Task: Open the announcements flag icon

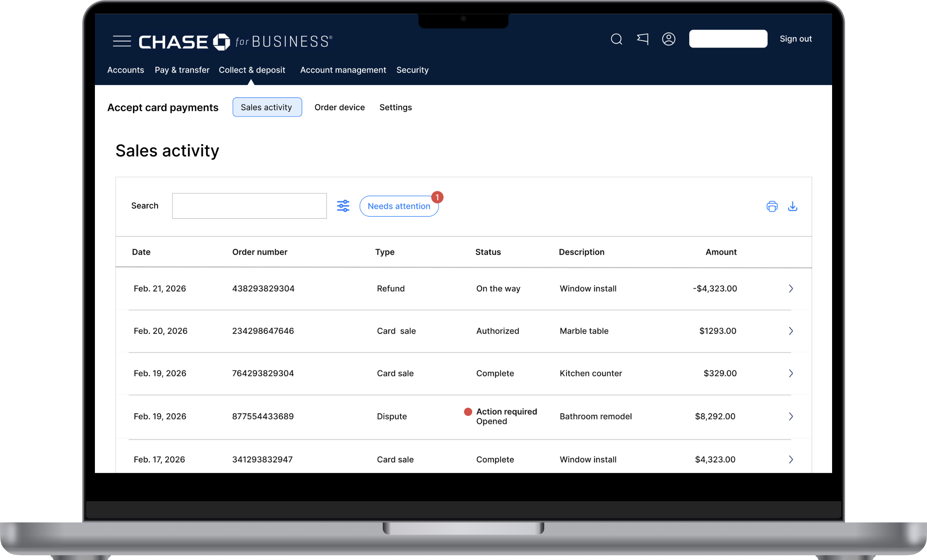Action: point(643,39)
